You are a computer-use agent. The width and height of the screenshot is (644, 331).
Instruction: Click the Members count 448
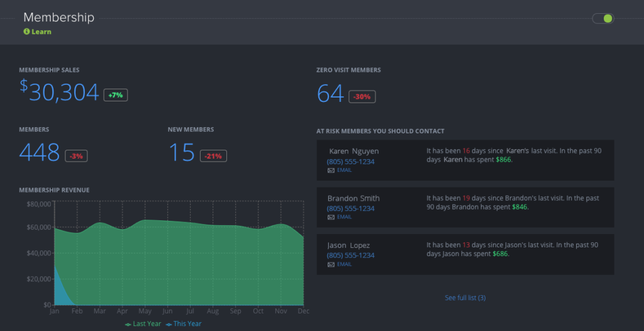(x=40, y=152)
